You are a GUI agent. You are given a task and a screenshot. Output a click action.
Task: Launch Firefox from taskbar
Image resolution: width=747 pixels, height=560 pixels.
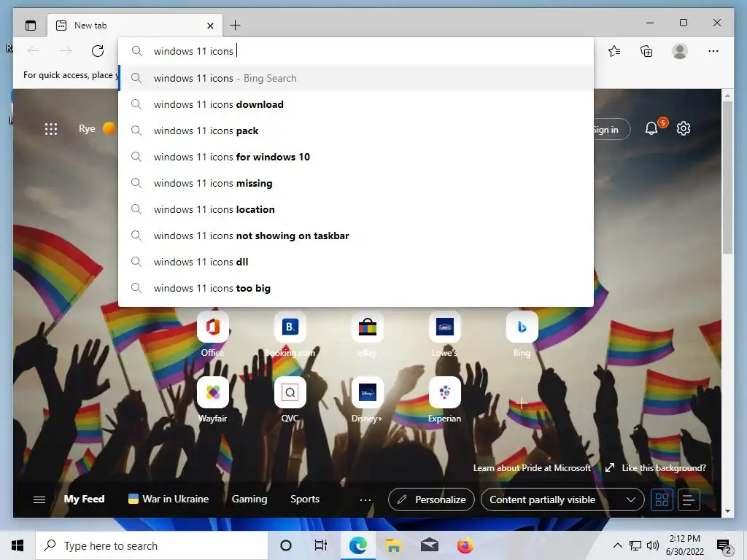pos(465,545)
